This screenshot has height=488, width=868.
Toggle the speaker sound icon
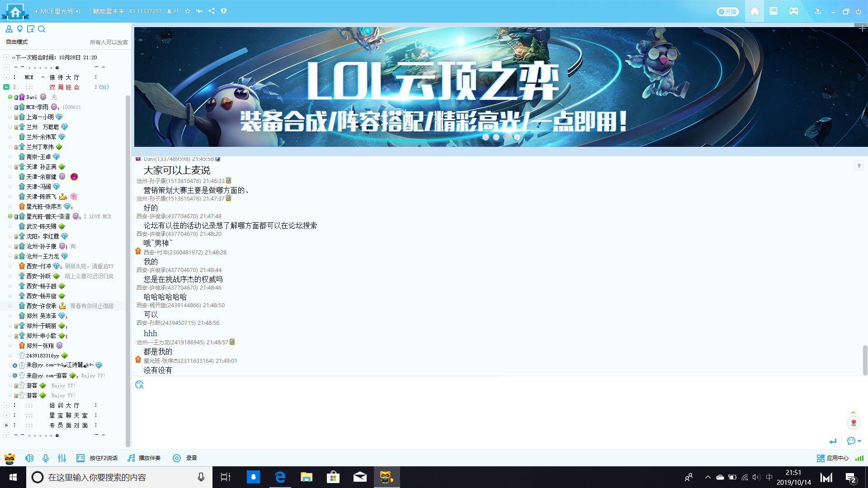tap(29, 458)
